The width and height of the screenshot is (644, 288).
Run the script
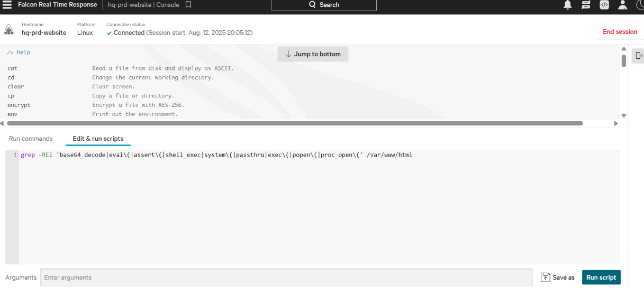coord(601,277)
